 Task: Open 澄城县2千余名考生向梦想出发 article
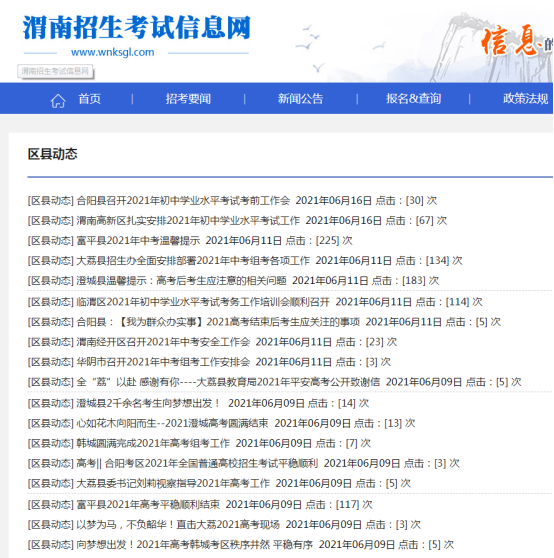tap(148, 404)
